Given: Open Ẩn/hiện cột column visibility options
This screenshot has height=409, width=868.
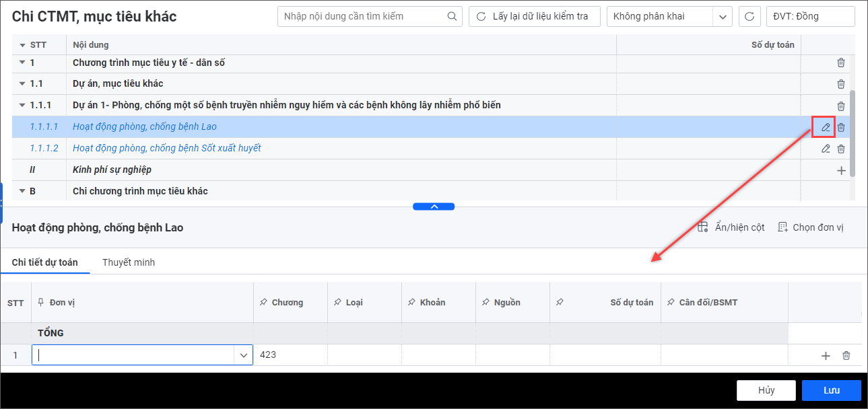Looking at the screenshot, I should 731,227.
